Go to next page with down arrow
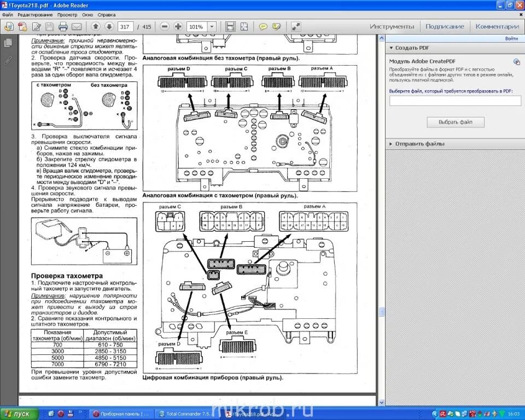Image resolution: width=525 pixels, height=420 pixels. pyautogui.click(x=109, y=26)
